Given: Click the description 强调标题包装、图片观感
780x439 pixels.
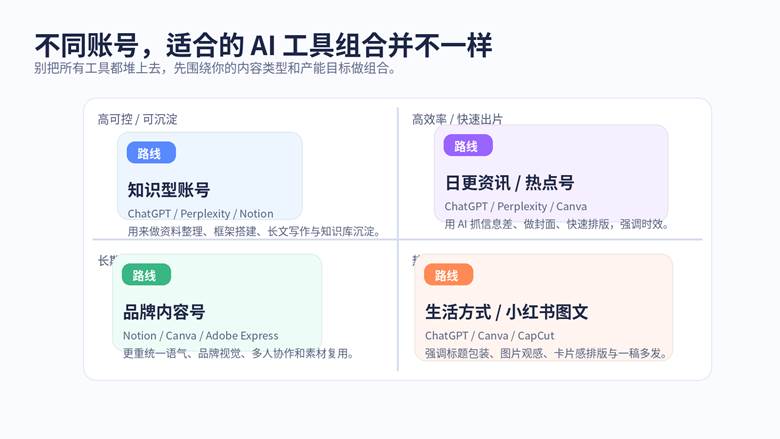Looking at the screenshot, I should 547,353.
